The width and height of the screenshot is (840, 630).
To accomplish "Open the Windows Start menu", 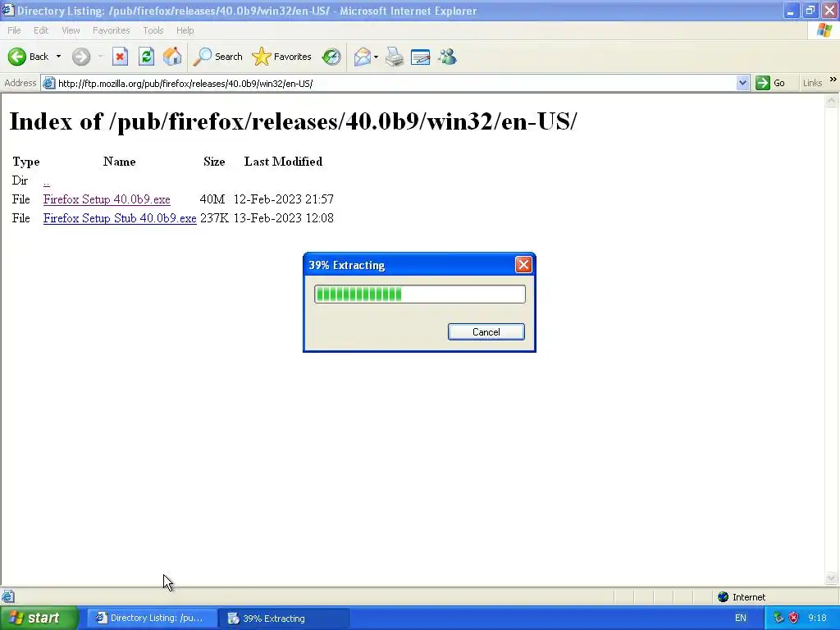I will tap(39, 618).
